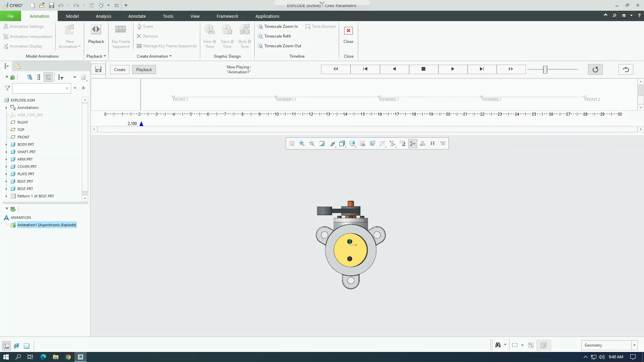Switch to the layer tree tab icon

18,66
